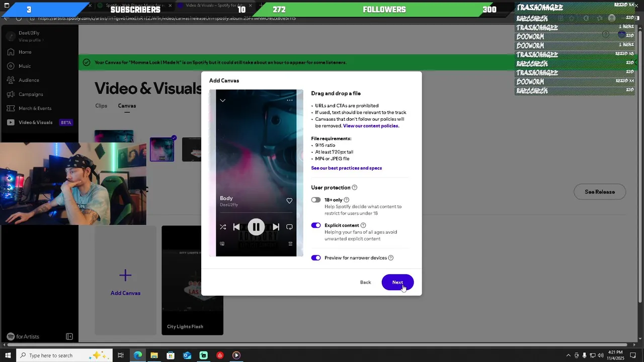Viewport: 644px width, 362px height.
Task: Collapse the sidebar with the panel icon
Action: click(x=69, y=336)
